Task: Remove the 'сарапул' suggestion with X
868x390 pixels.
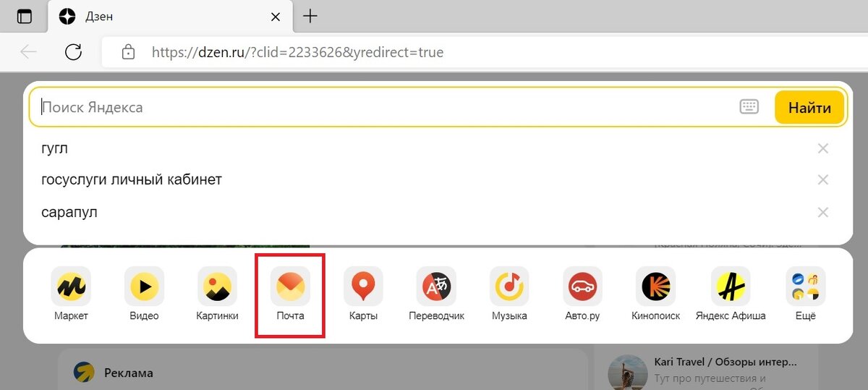Action: 822,213
